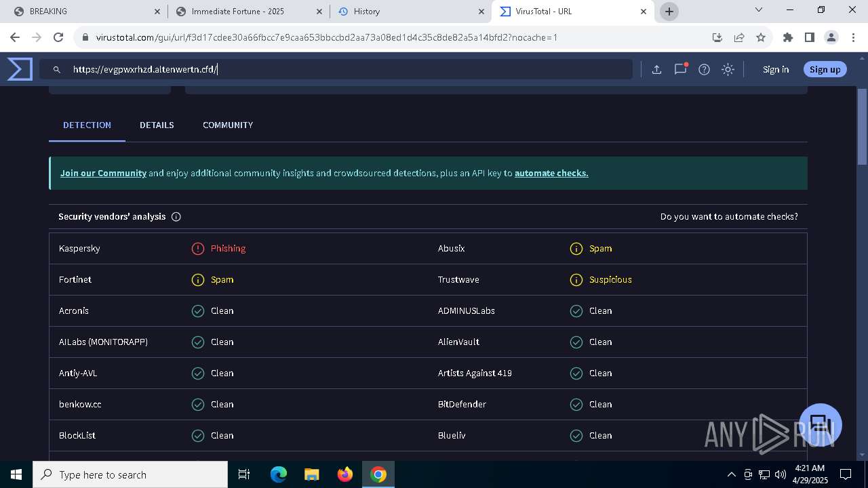Switch to the DETAILS tab
The width and height of the screenshot is (868, 488).
point(157,125)
